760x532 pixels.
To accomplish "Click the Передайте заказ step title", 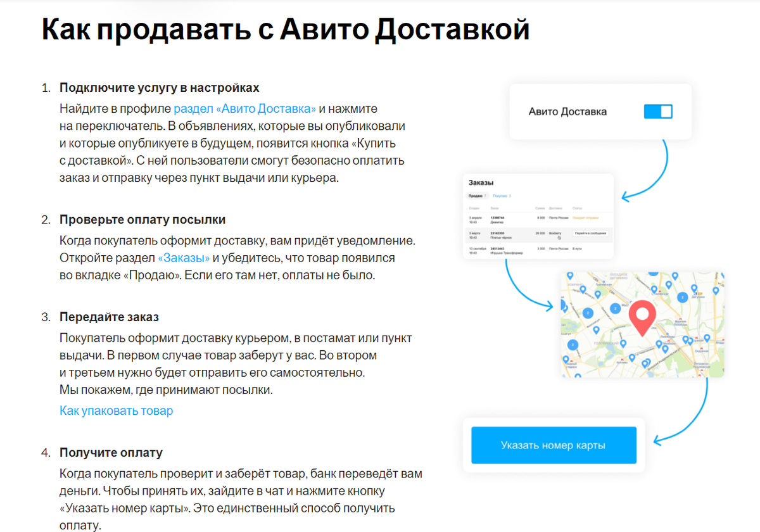I will pyautogui.click(x=109, y=317).
